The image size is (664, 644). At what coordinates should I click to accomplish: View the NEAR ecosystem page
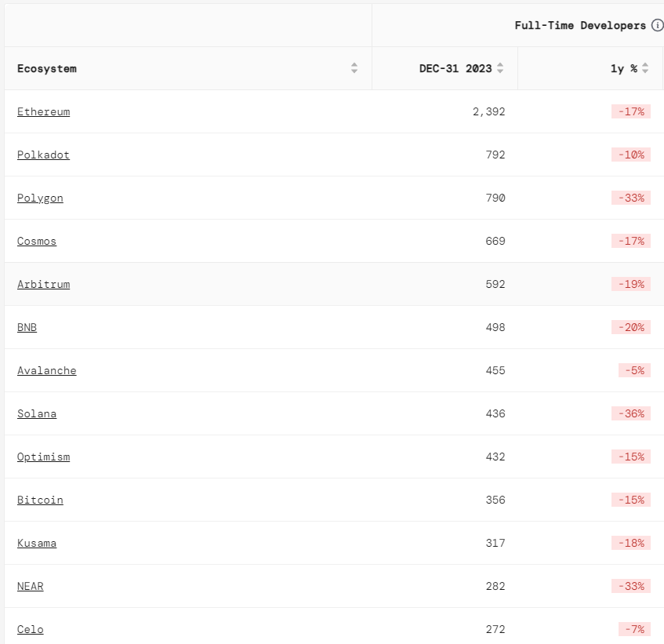(x=31, y=586)
